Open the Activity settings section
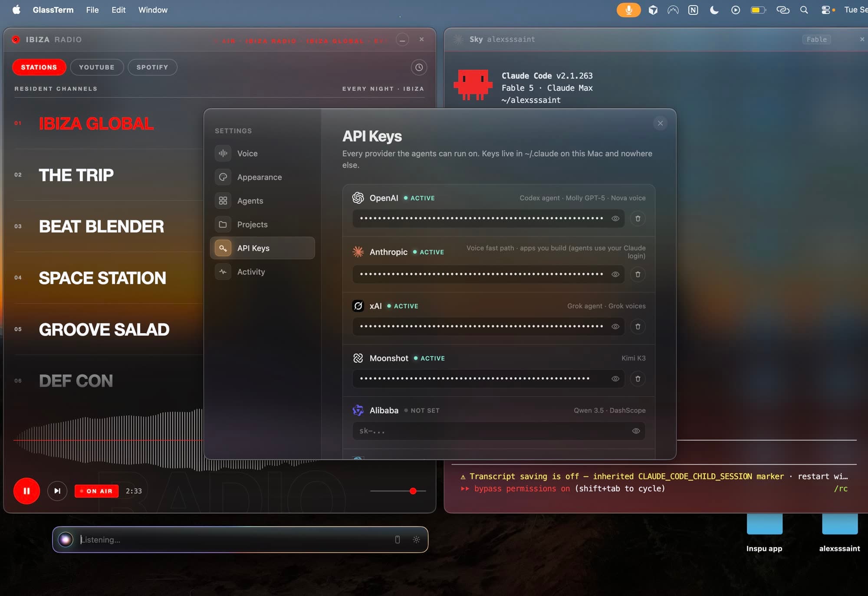Image resolution: width=868 pixels, height=596 pixels. click(x=262, y=272)
